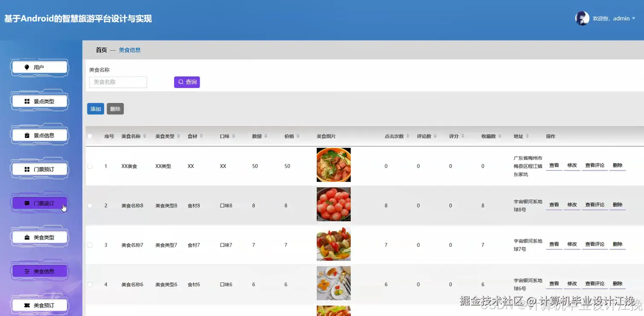Sort by 价格 column arrows
The height and width of the screenshot is (316, 644).
tap(298, 136)
